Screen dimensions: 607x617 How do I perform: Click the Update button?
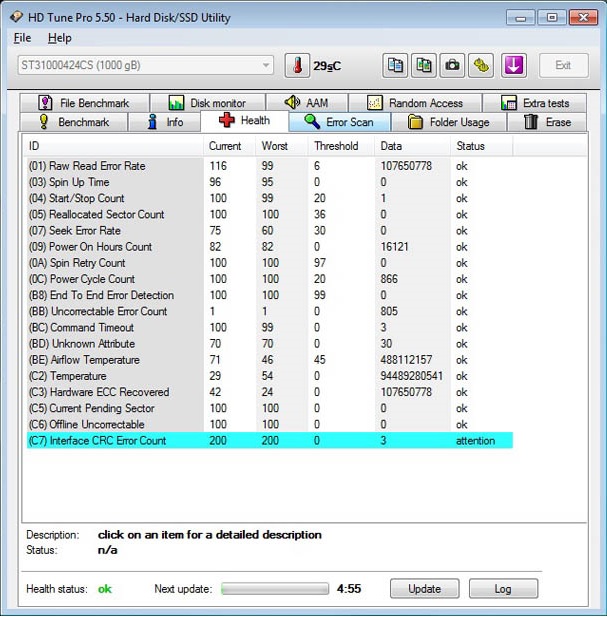424,589
